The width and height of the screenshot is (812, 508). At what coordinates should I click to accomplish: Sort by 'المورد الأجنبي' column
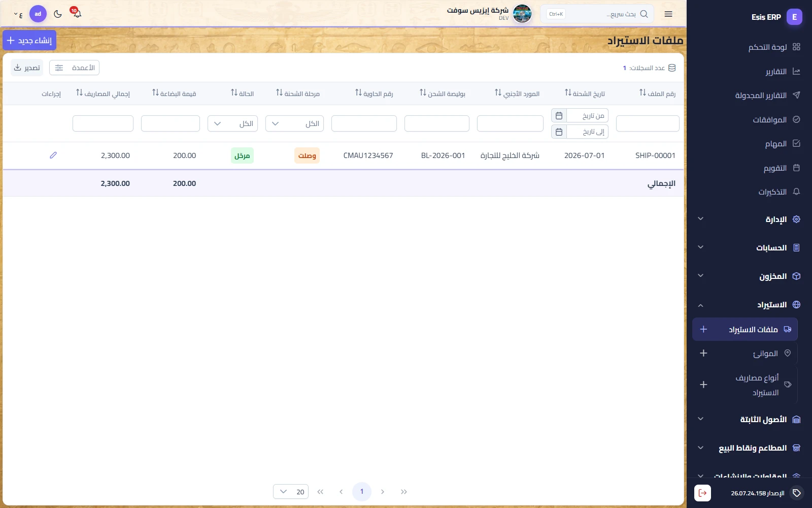517,93
